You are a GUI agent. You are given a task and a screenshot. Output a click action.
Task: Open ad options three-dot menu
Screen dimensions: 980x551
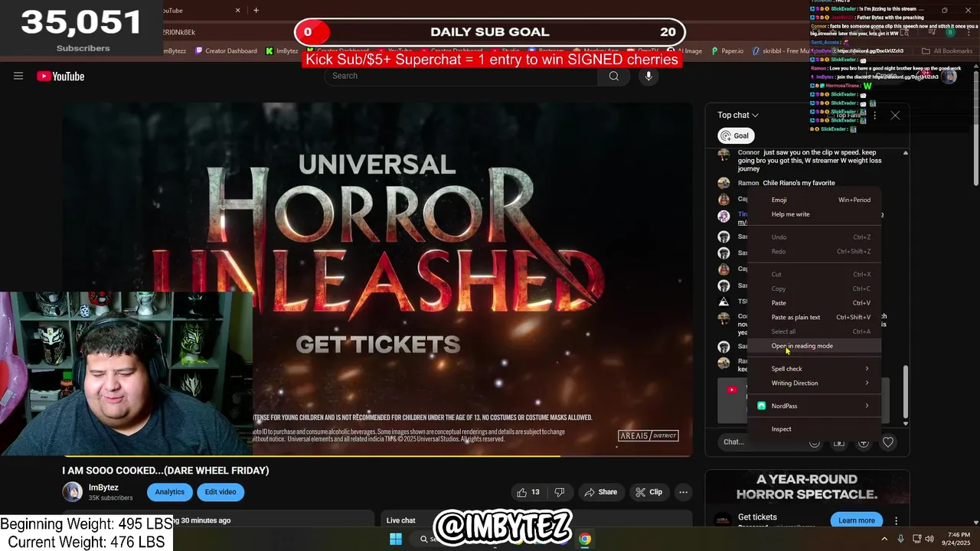(x=896, y=520)
